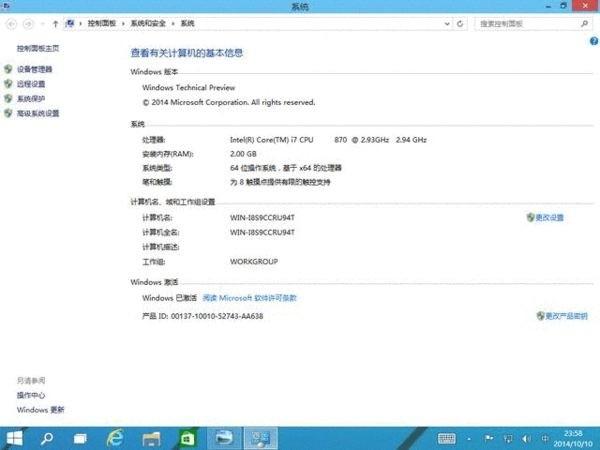The image size is (600, 450).
Task: Click the shield icon beside 更改设置
Action: pyautogui.click(x=530, y=217)
